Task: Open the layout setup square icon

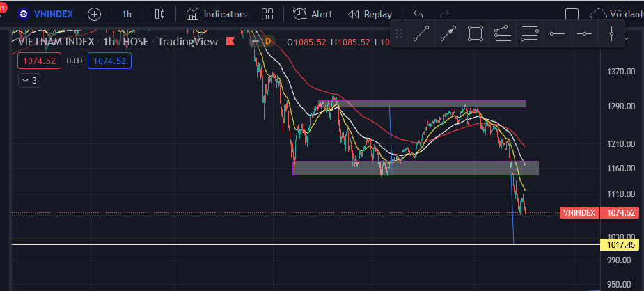Action: pos(572,15)
